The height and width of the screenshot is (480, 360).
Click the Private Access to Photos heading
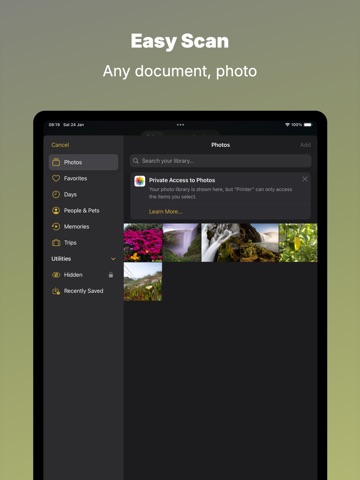(182, 180)
